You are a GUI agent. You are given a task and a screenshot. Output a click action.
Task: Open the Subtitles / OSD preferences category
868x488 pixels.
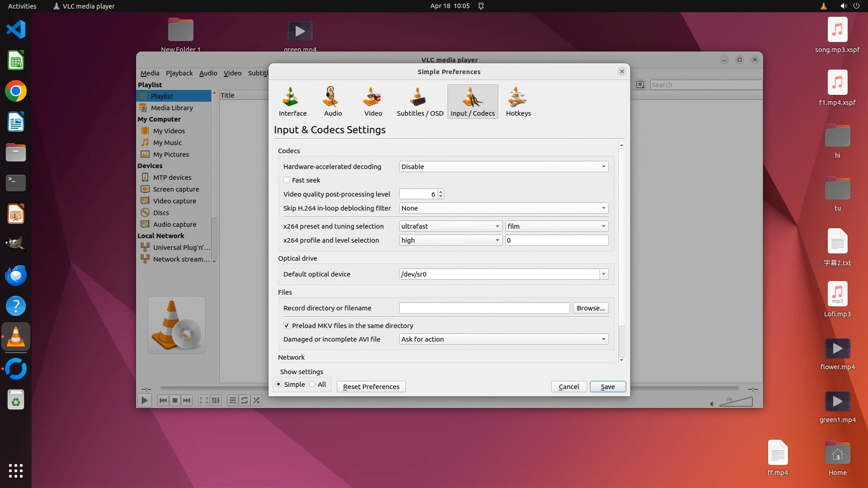[420, 102]
